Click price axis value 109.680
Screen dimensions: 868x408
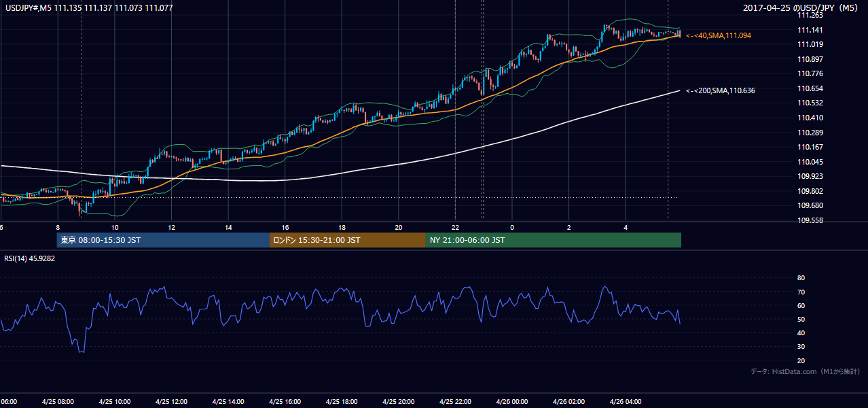coord(810,205)
